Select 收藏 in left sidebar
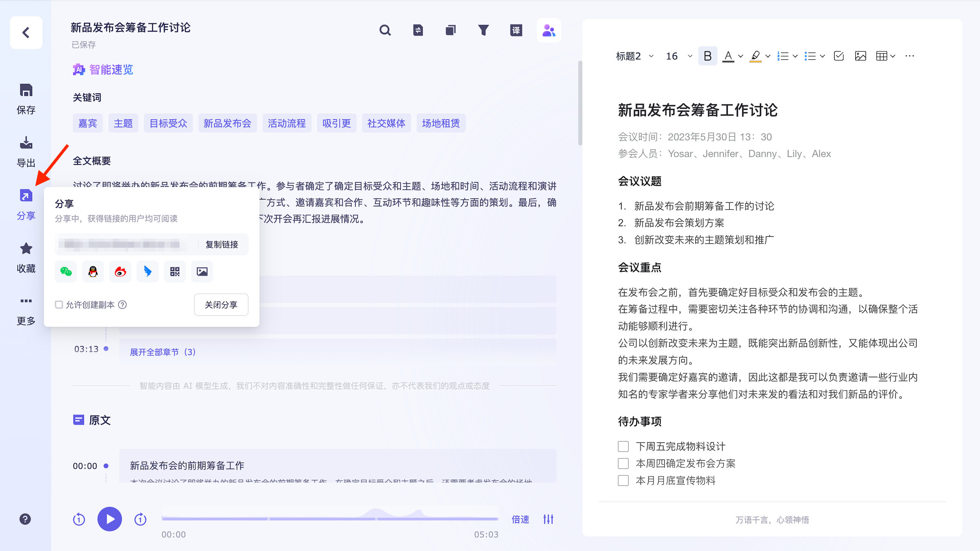The image size is (980, 551). point(26,257)
